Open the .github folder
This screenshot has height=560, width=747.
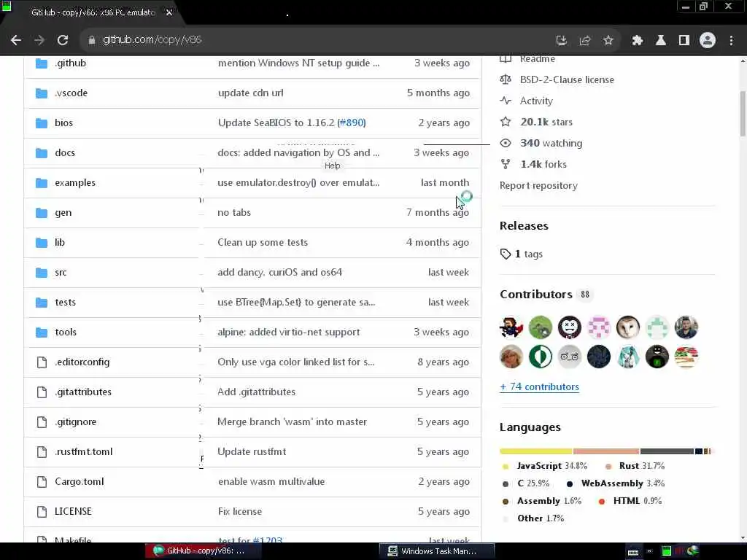70,63
